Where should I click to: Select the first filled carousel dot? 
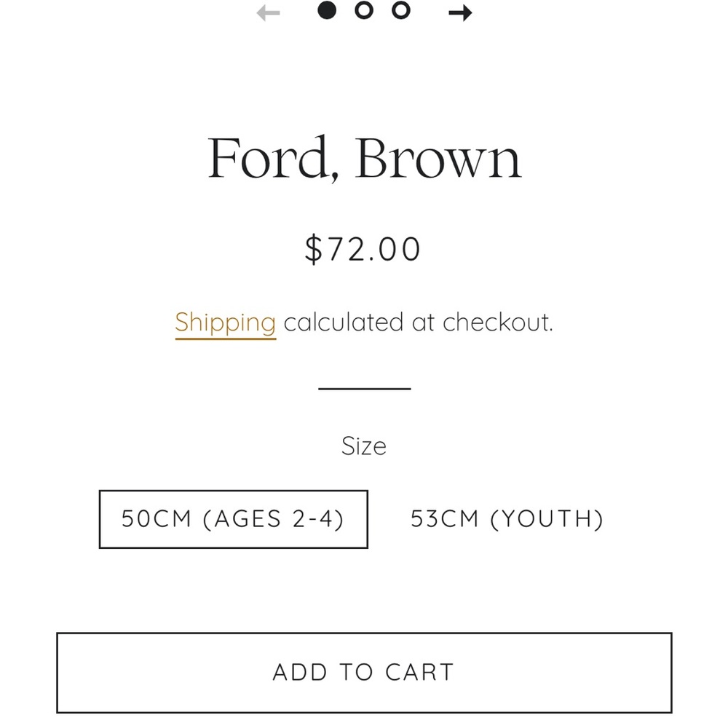(328, 10)
